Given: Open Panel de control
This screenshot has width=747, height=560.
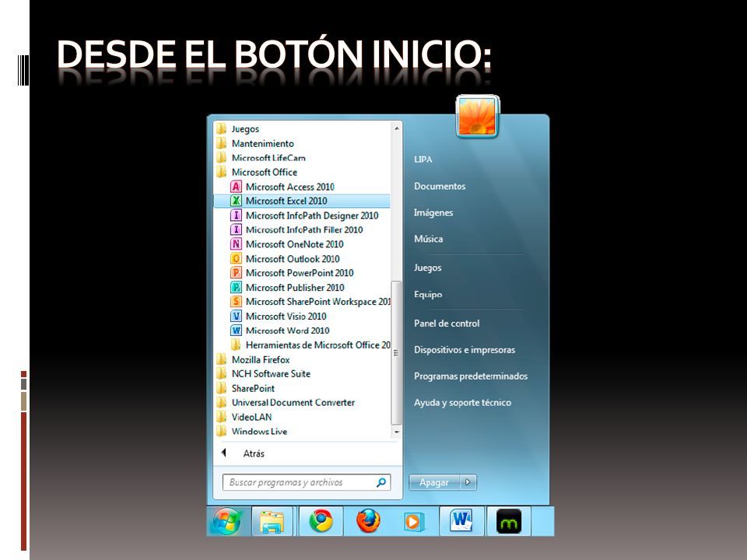Looking at the screenshot, I should coord(447,324).
